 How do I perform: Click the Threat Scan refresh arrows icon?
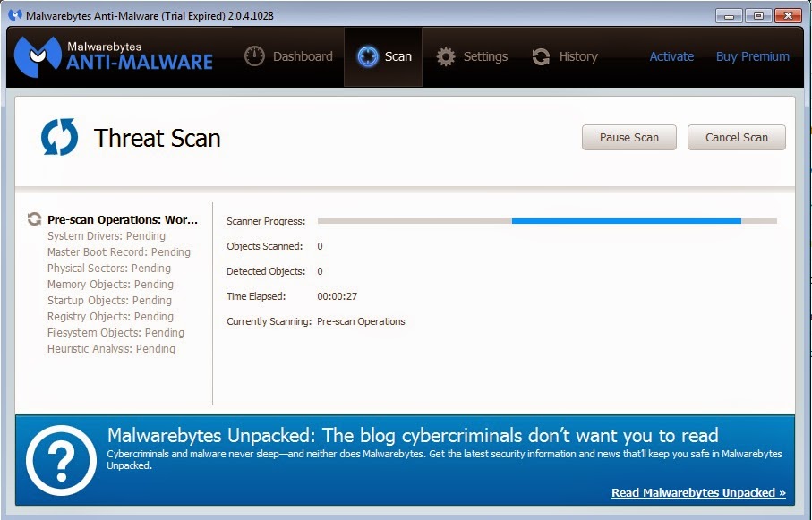(60, 137)
